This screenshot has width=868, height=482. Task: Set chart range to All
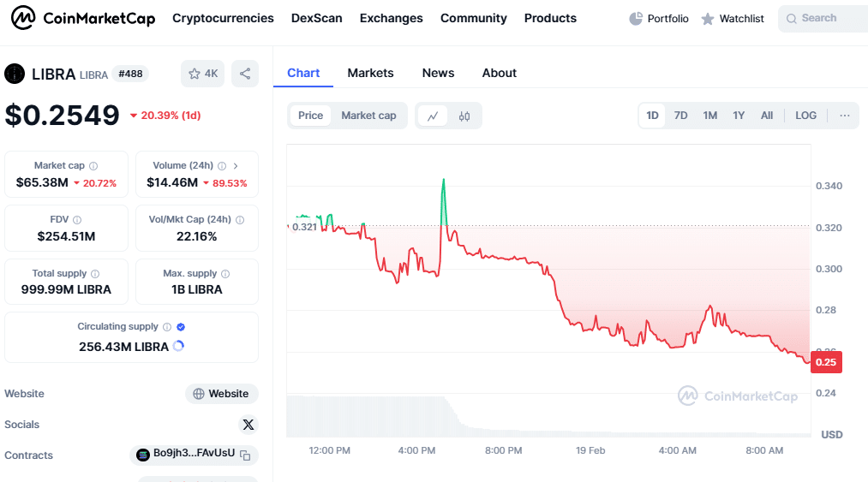point(767,116)
